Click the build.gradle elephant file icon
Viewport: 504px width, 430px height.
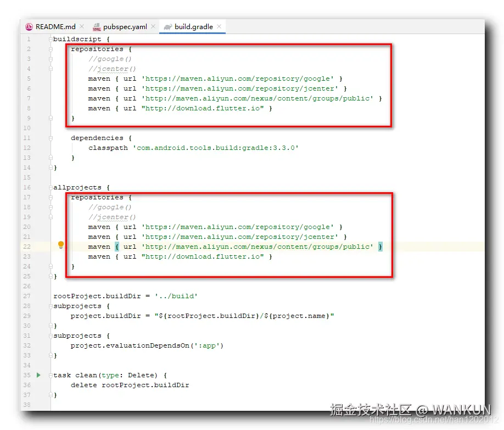pos(168,27)
